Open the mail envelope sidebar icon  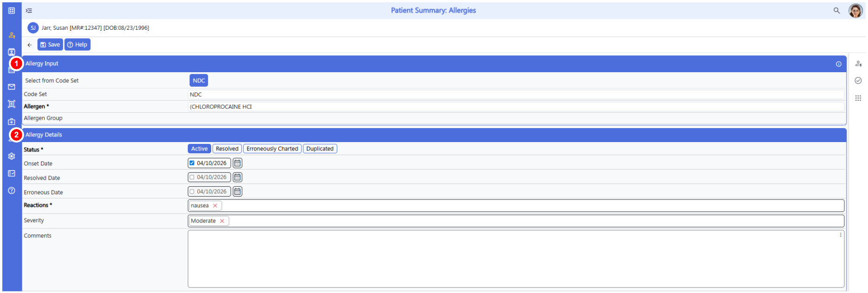(x=12, y=87)
